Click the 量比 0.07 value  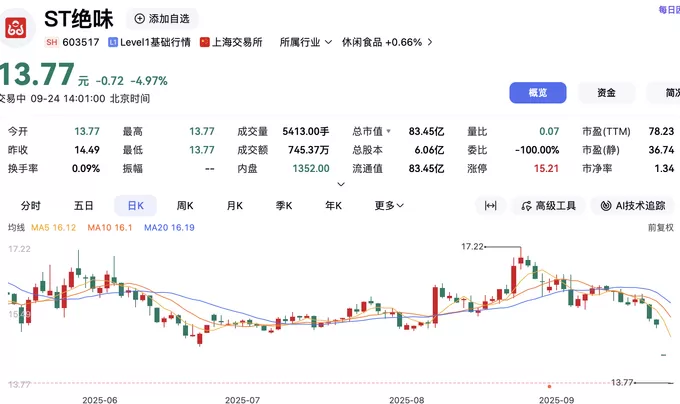[549, 131]
